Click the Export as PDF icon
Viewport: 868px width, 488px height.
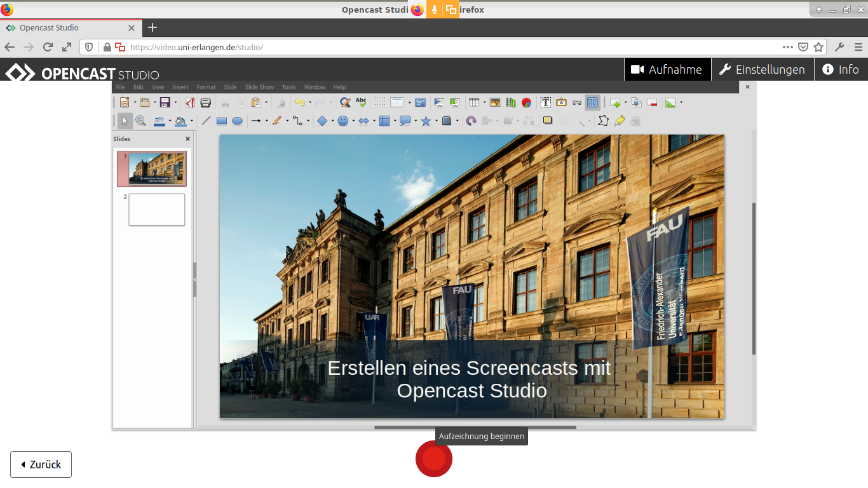[x=190, y=103]
